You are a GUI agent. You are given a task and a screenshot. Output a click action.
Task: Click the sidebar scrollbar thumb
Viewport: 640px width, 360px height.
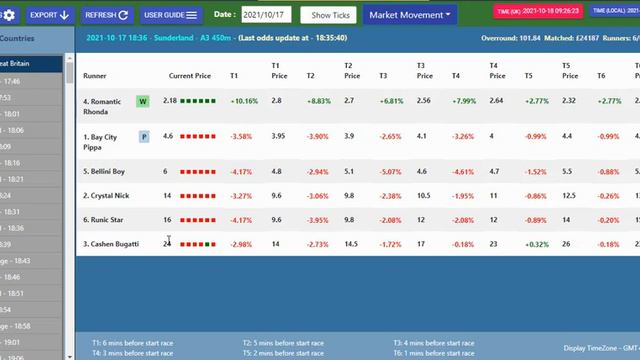click(x=69, y=72)
